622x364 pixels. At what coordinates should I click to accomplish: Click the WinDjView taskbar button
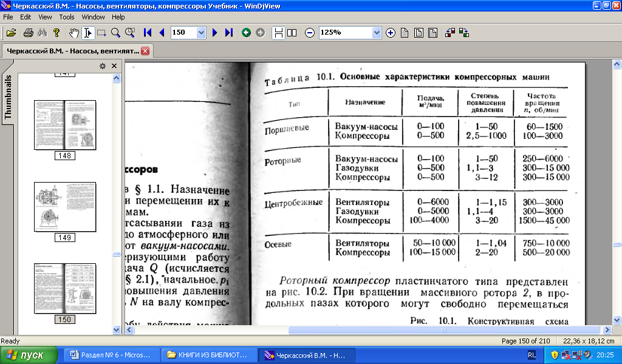click(307, 356)
